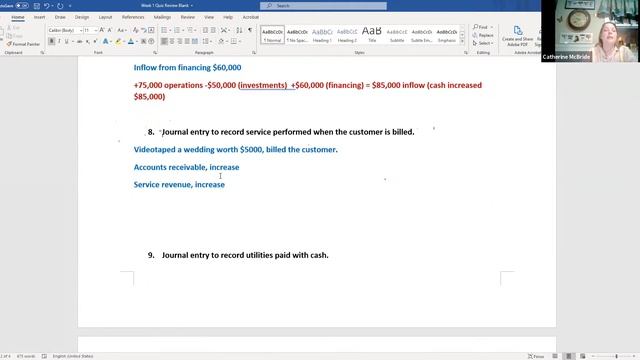Toggle Strikethrough formatting
Viewport: 640px width, 360px height.
[x=80, y=41]
